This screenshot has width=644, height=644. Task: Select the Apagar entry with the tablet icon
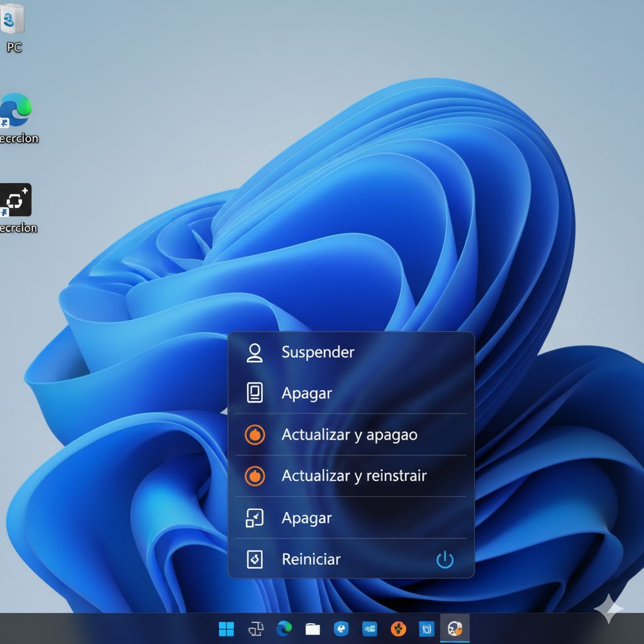pos(351,393)
